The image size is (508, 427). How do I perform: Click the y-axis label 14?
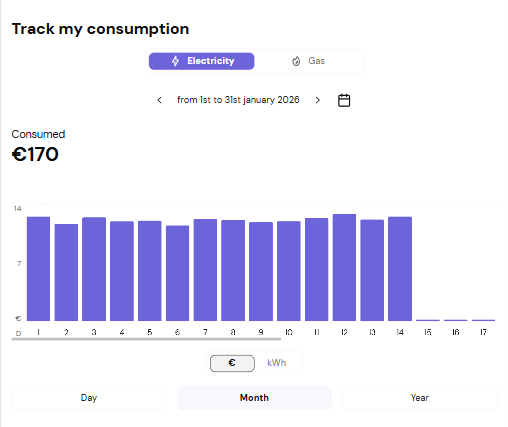tap(18, 209)
